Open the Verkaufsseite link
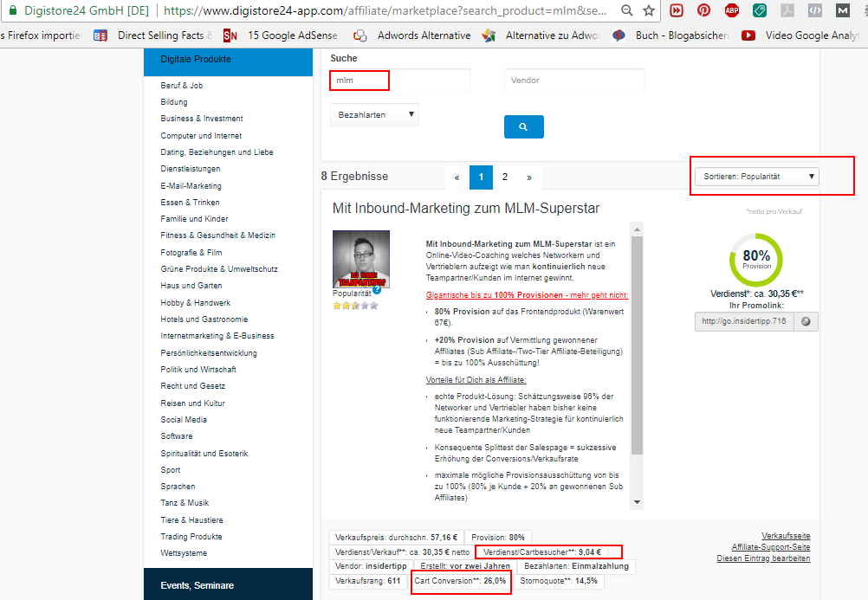The width and height of the screenshot is (868, 600). [786, 536]
